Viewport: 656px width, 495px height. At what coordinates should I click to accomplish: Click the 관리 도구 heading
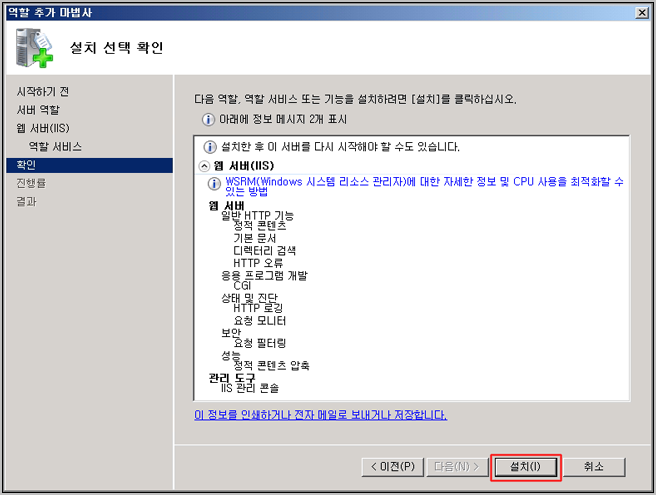point(231,378)
